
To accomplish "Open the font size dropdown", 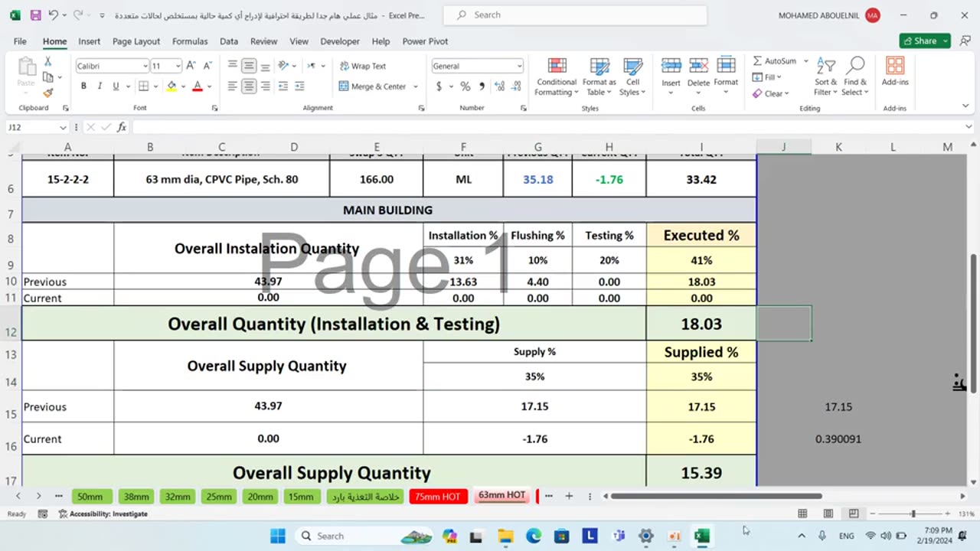I will point(177,67).
